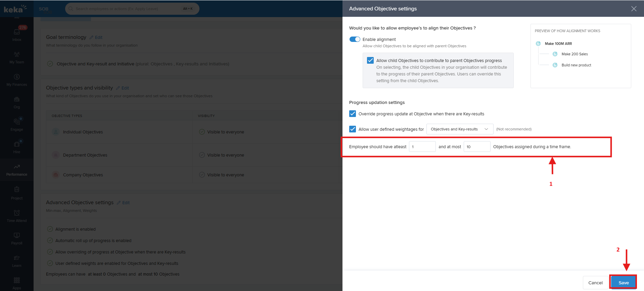Uncheck Override progress update at Objective
The height and width of the screenshot is (291, 644).
tap(353, 114)
